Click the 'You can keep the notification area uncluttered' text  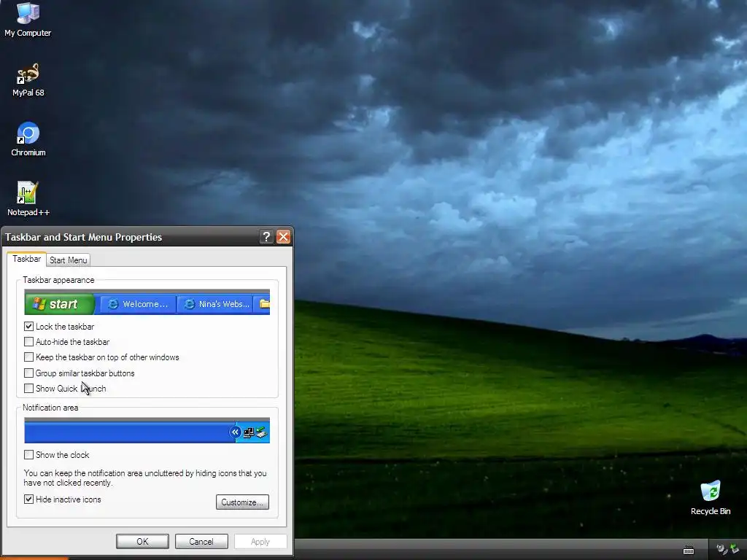click(145, 478)
